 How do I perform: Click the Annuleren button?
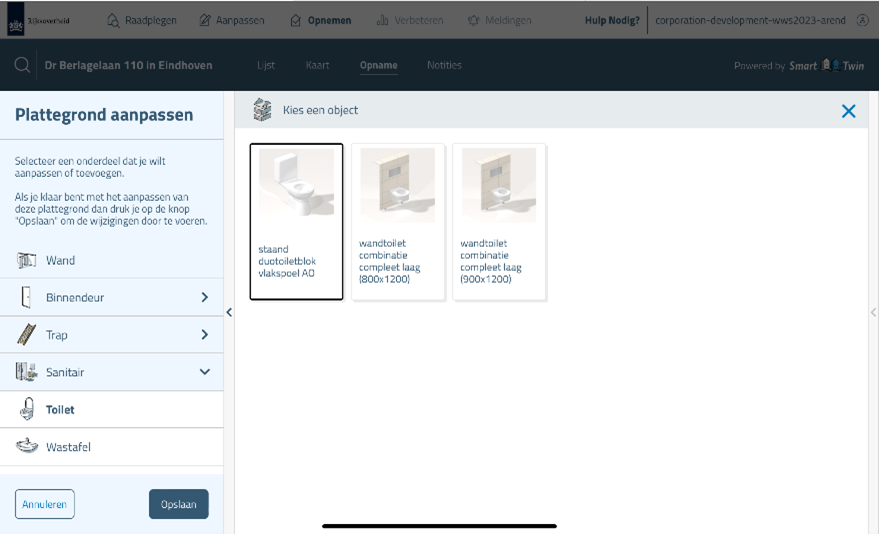pos(45,504)
